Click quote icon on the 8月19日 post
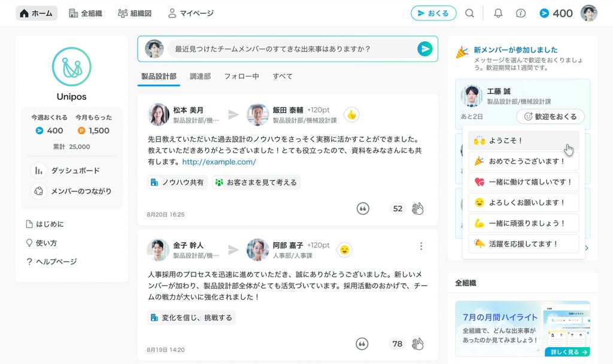 (362, 344)
